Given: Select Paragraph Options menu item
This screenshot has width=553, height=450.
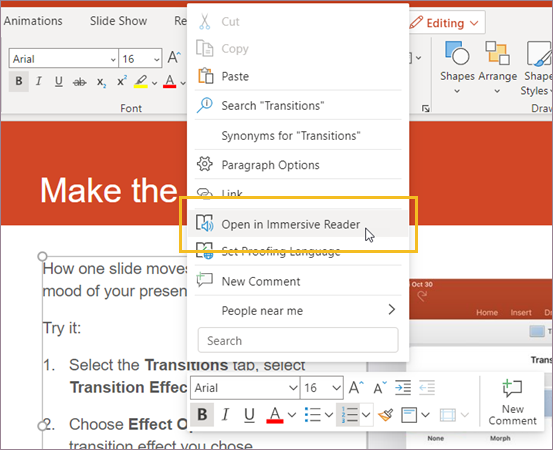Looking at the screenshot, I should pos(298,165).
